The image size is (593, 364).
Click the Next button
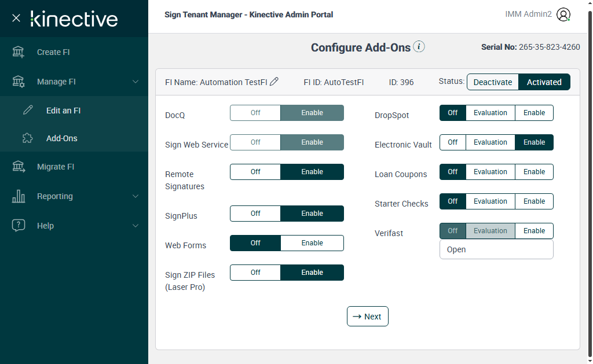coord(367,317)
